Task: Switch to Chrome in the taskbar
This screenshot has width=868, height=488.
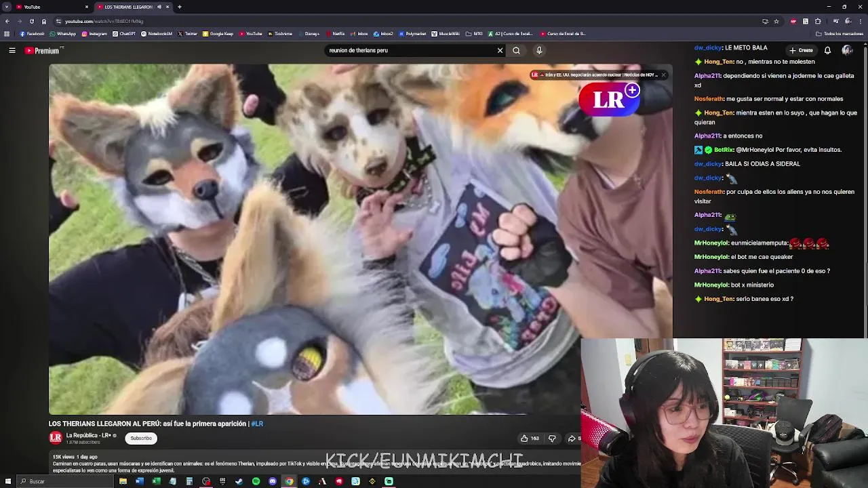Action: 289,481
